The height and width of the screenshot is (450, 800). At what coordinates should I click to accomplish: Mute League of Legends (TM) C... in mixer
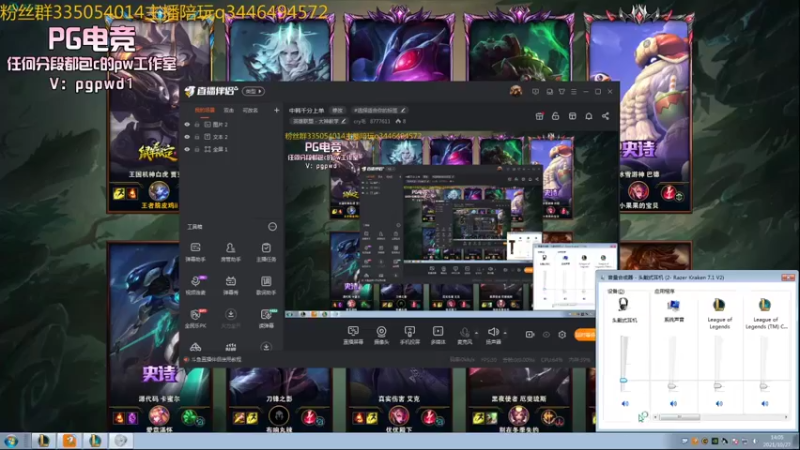764,404
